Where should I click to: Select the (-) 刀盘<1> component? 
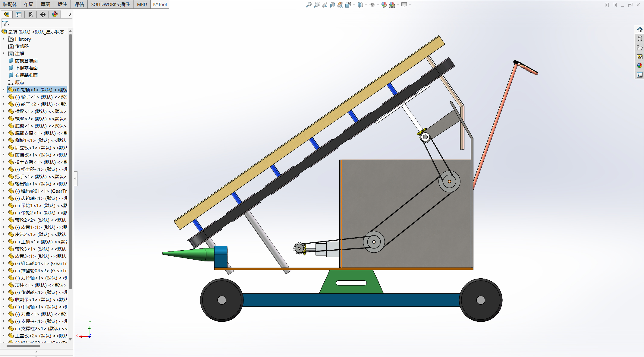pos(38,314)
